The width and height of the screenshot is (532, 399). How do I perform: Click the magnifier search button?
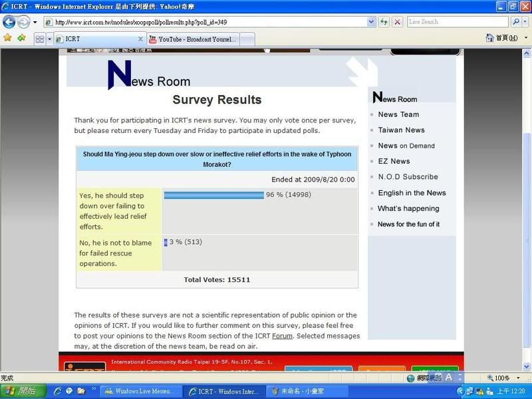tap(516, 22)
